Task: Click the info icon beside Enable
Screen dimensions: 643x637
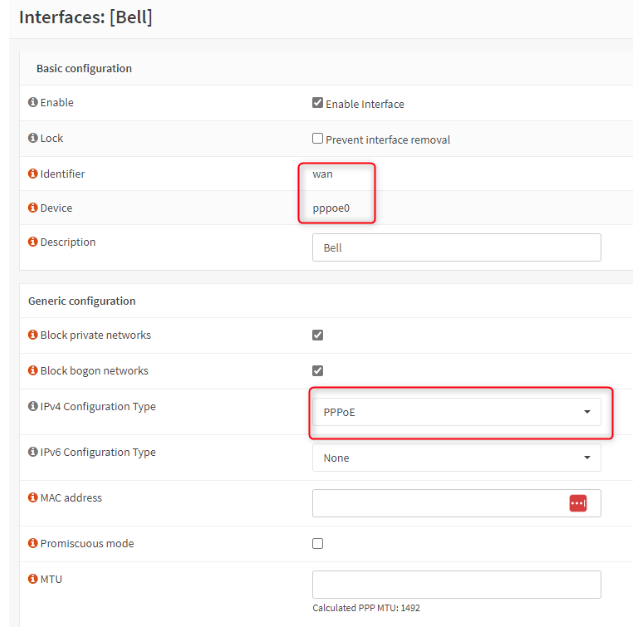Action: coord(33,102)
